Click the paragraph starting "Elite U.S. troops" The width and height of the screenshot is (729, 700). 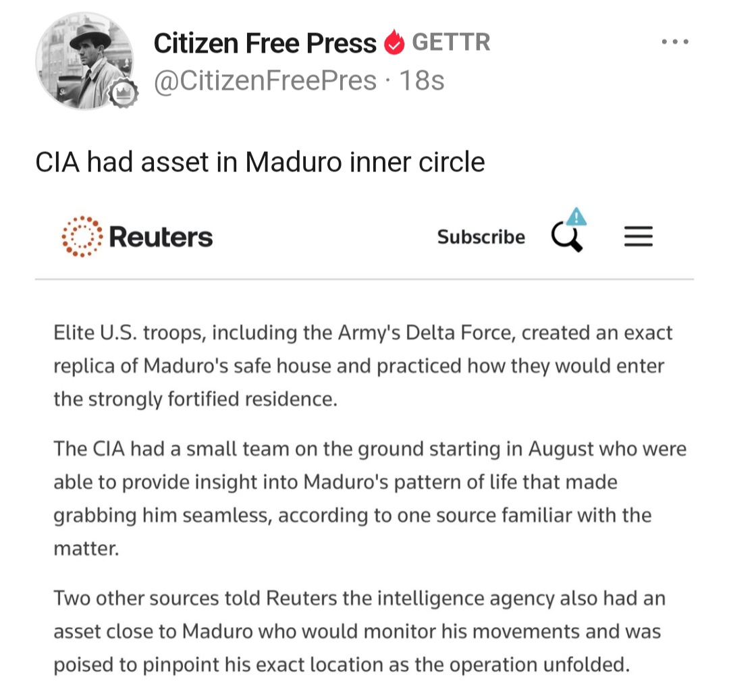coord(363,366)
